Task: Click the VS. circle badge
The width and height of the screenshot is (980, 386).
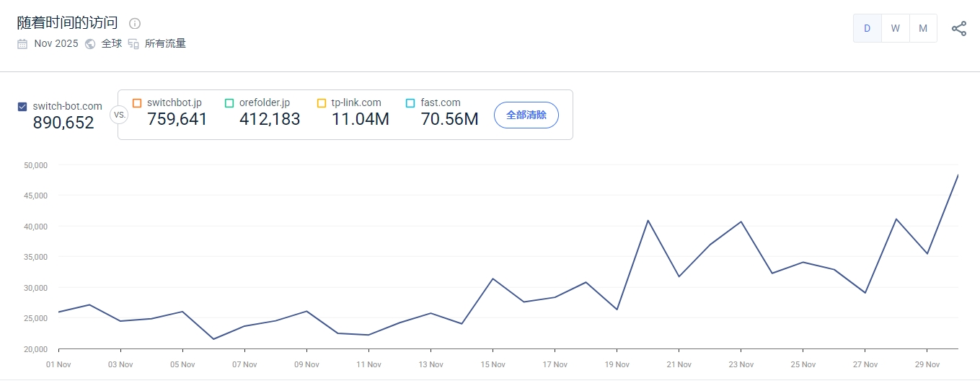Action: [x=119, y=115]
